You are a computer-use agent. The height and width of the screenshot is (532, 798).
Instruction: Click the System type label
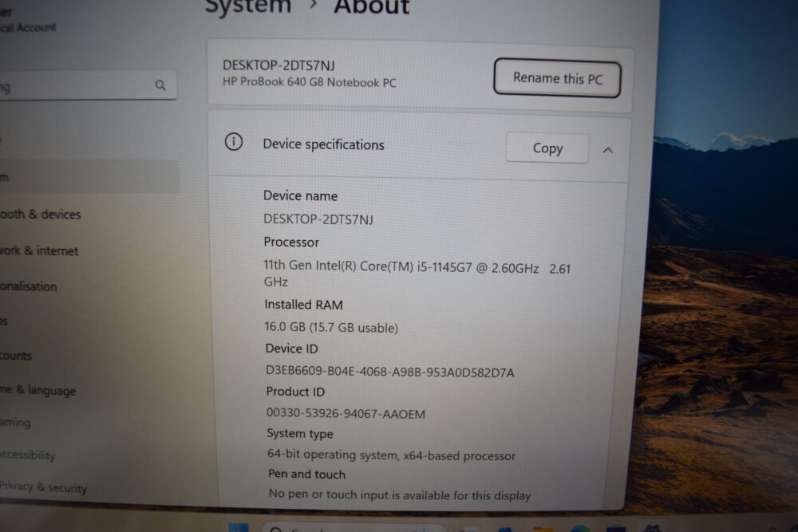300,434
